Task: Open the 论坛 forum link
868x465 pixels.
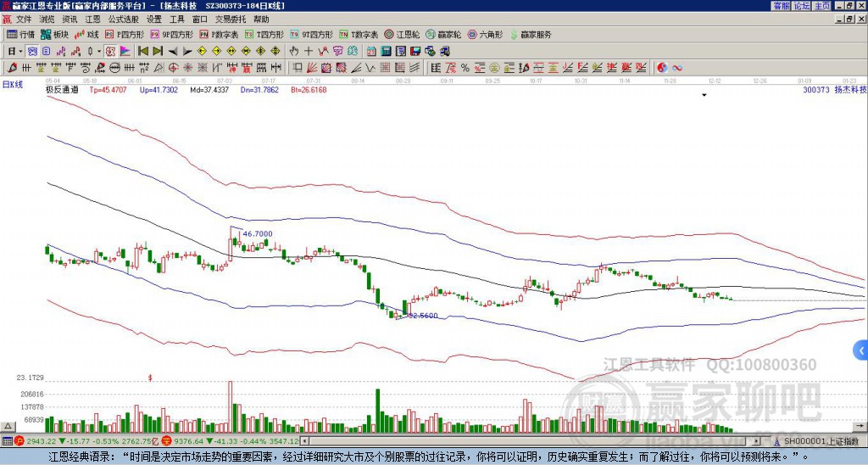Action: point(801,6)
